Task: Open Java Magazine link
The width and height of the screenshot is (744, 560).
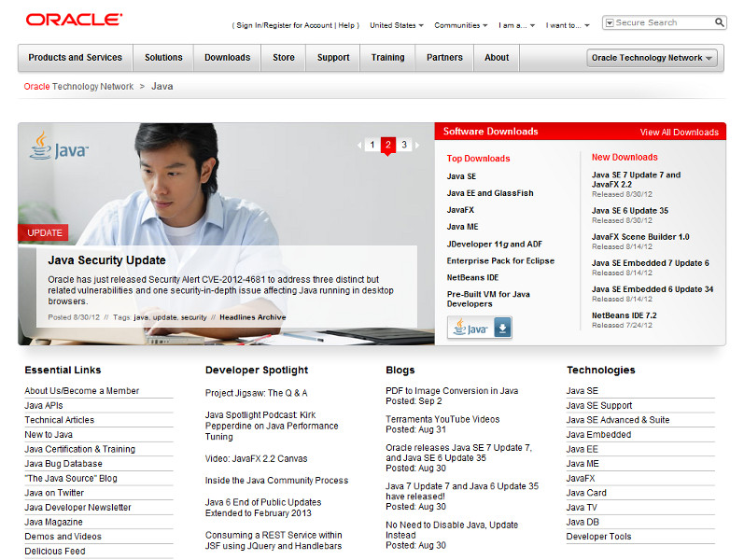Action: 53,522
